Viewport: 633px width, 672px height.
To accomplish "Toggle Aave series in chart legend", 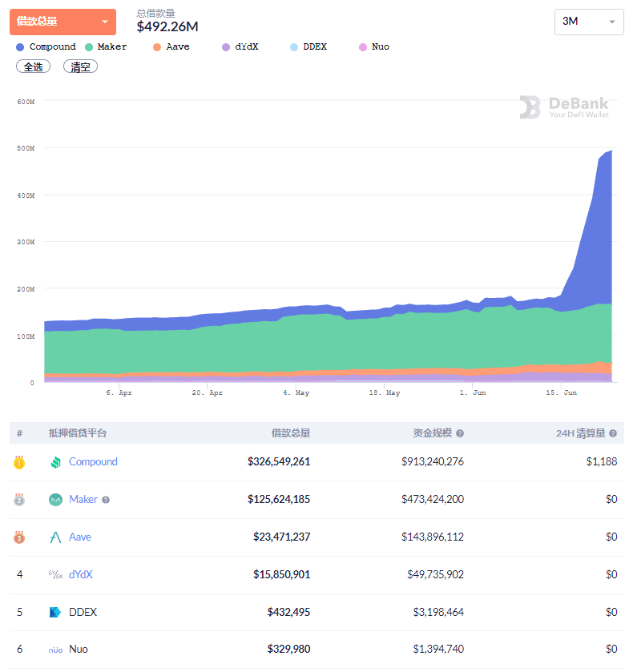I will 171,46.
